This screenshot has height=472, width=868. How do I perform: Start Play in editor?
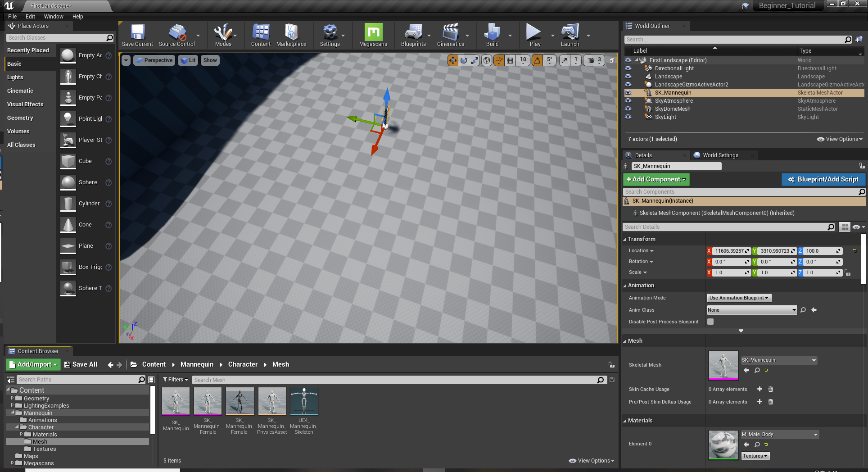coord(535,36)
